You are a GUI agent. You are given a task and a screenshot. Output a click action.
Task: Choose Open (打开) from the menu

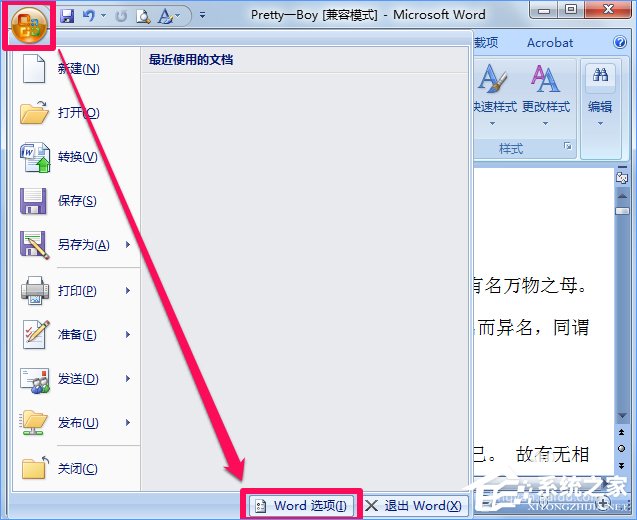76,113
